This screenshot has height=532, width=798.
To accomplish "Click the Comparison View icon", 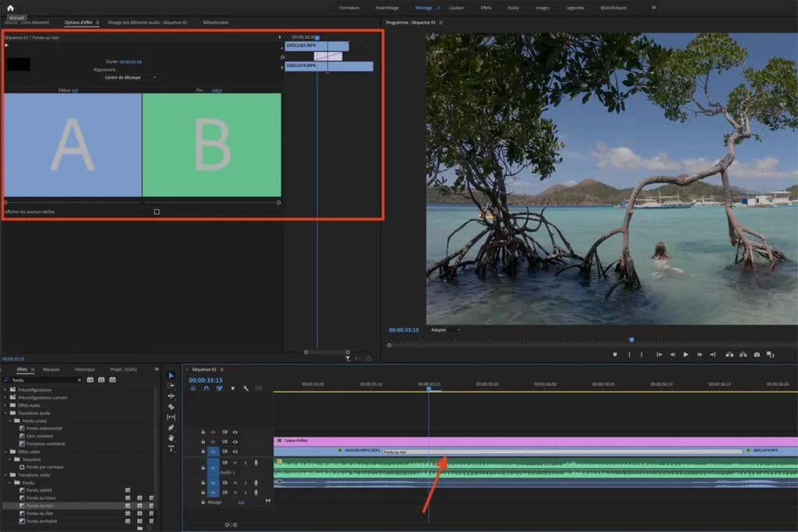I will (770, 354).
